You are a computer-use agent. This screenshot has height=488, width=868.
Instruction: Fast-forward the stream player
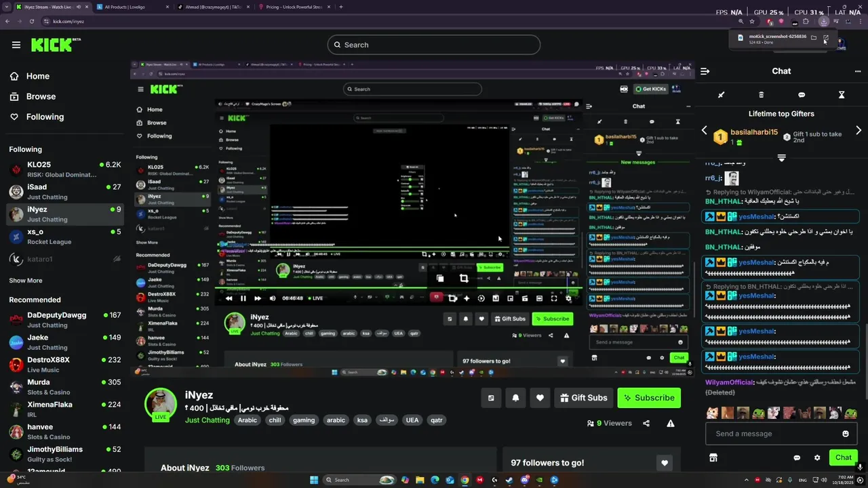tap(258, 298)
